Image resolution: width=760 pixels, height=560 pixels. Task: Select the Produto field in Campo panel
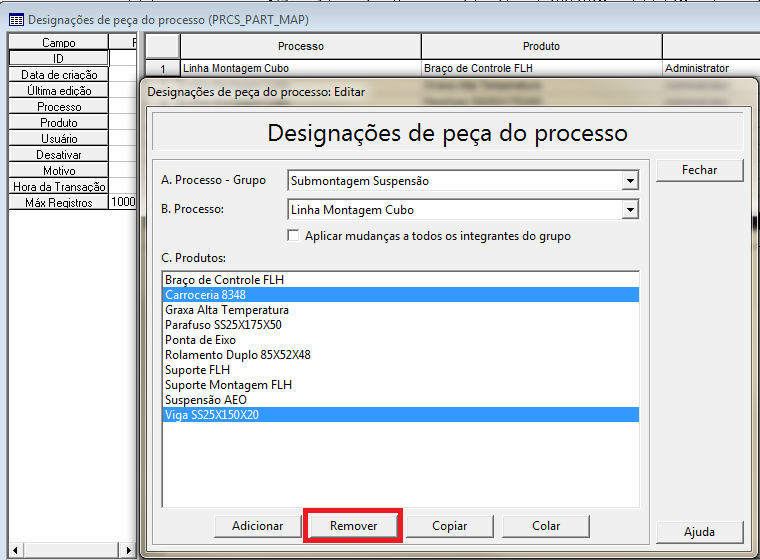(x=59, y=123)
